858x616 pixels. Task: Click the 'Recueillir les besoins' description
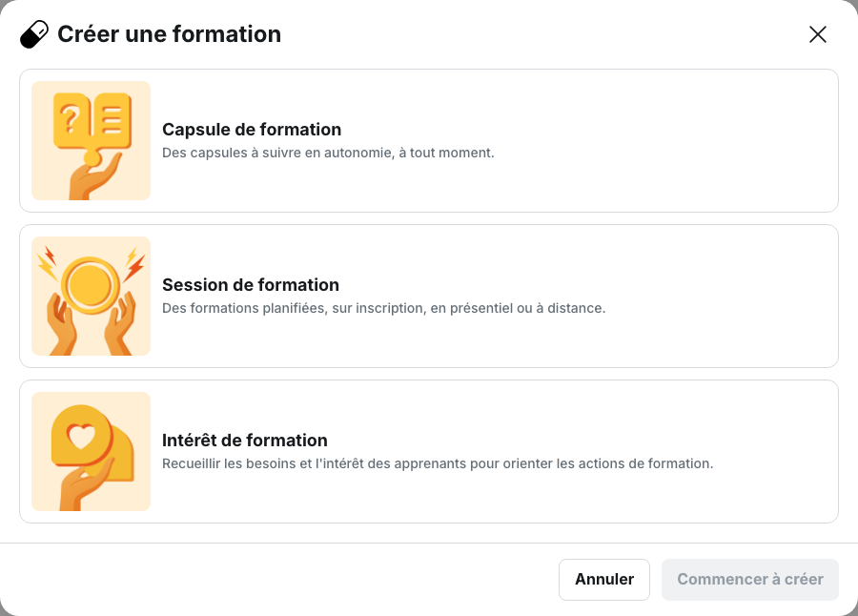click(438, 463)
